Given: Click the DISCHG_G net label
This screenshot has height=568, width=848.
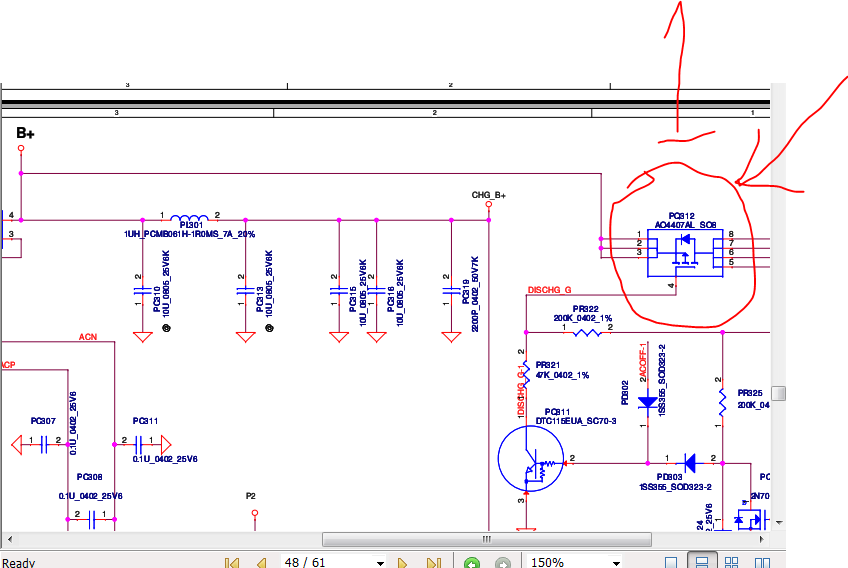Looking at the screenshot, I should tap(549, 290).
